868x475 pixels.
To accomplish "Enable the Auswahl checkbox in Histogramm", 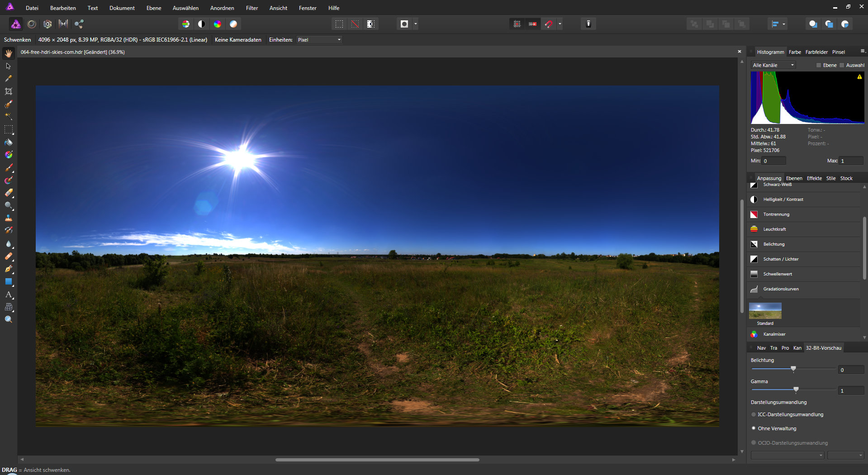I will coord(842,65).
